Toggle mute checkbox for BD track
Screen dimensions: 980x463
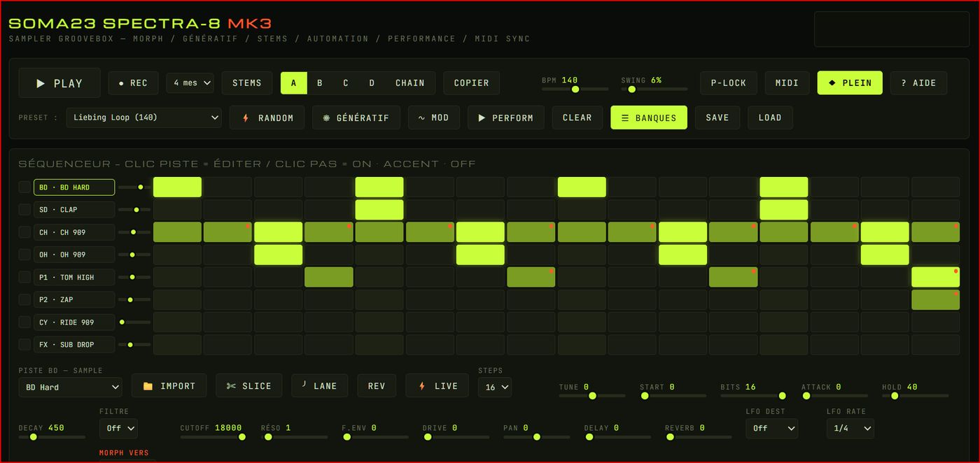coord(24,187)
